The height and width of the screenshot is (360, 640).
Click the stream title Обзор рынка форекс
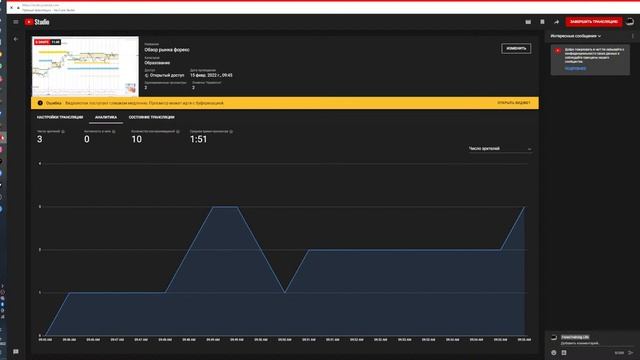pyautogui.click(x=167, y=50)
